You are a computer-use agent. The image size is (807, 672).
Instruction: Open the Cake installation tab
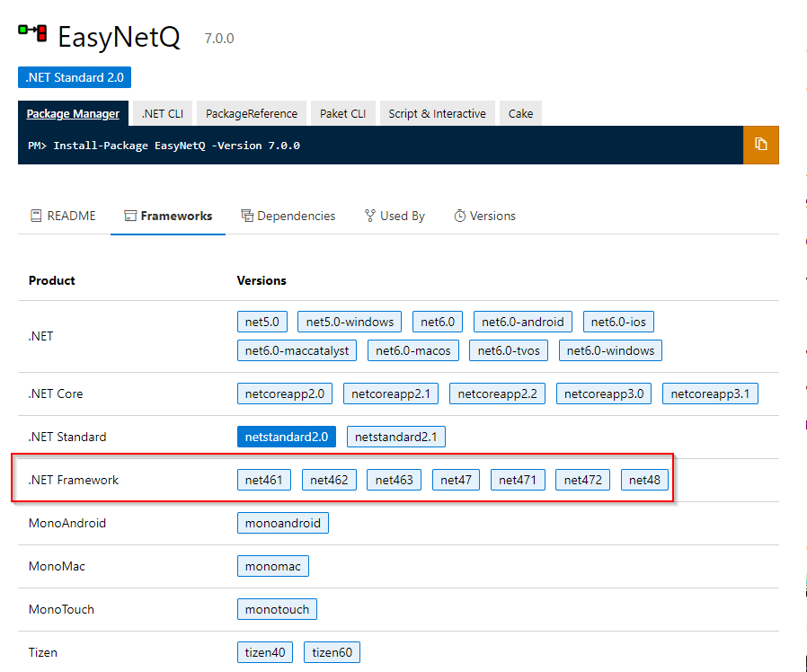point(519,113)
